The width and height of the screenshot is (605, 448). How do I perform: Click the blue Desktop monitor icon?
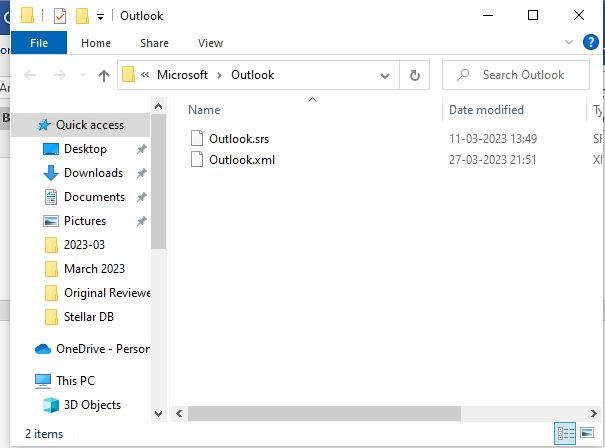[51, 149]
